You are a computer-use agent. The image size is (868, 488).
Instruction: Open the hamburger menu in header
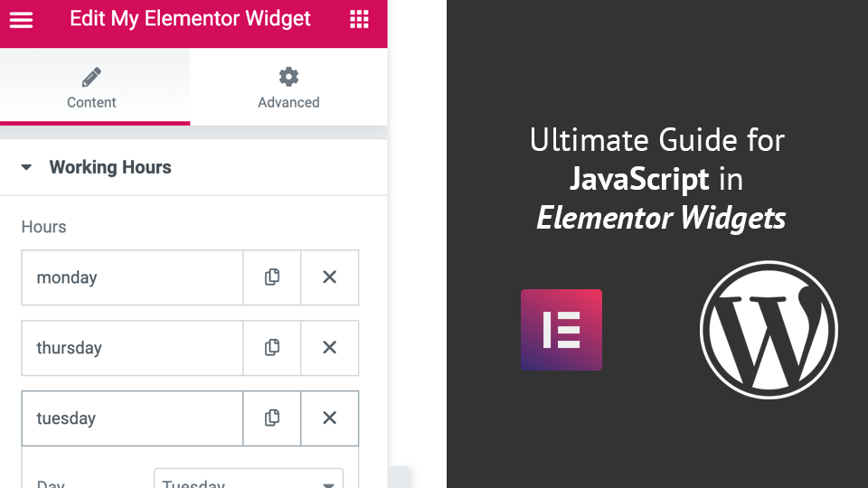coord(21,20)
